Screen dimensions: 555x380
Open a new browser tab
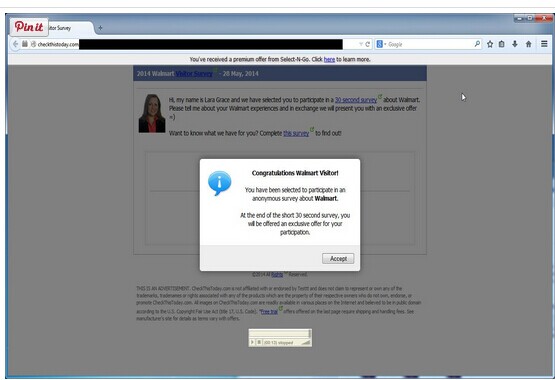[100, 28]
